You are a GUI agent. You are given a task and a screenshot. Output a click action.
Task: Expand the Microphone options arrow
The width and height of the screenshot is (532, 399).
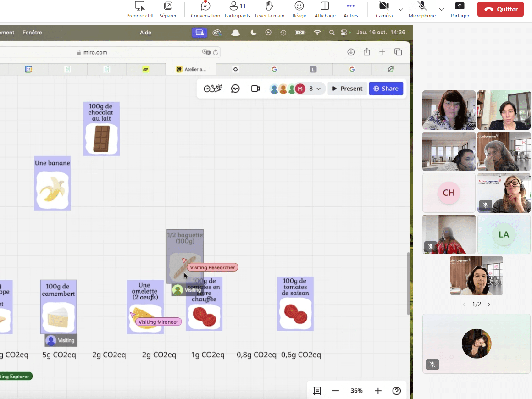(442, 9)
